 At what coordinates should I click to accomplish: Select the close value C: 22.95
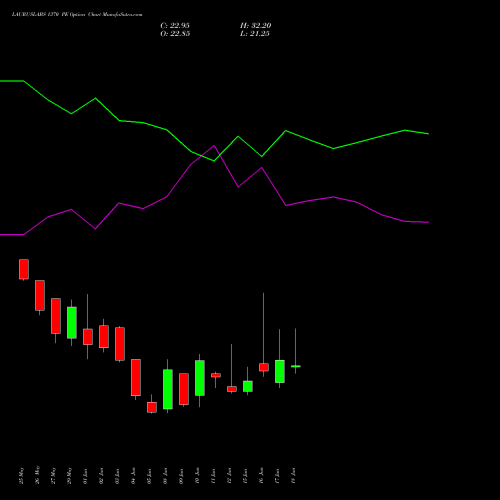pyautogui.click(x=175, y=26)
